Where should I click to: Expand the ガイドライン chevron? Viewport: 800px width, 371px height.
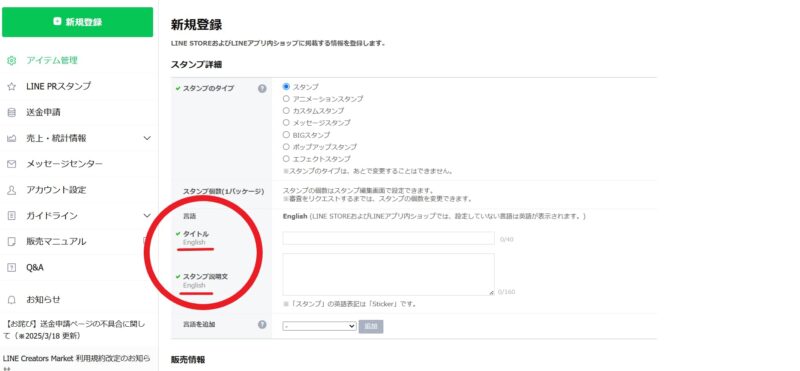tap(147, 216)
